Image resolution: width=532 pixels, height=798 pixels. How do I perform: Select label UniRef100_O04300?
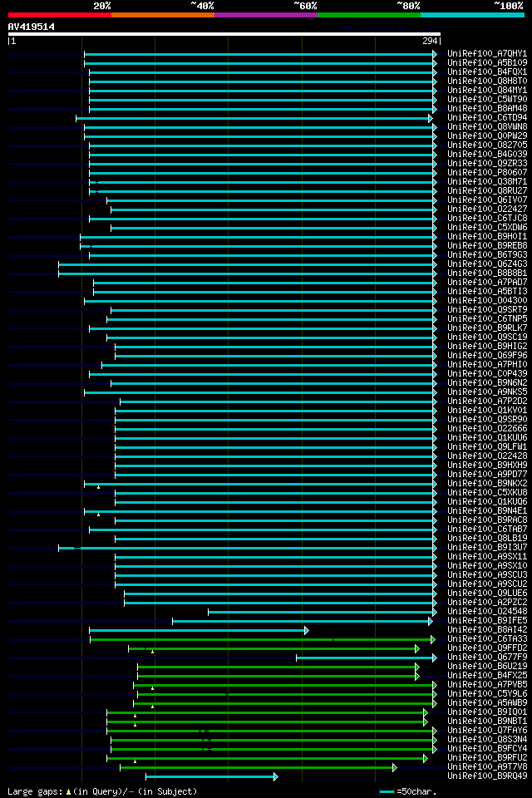click(x=487, y=301)
